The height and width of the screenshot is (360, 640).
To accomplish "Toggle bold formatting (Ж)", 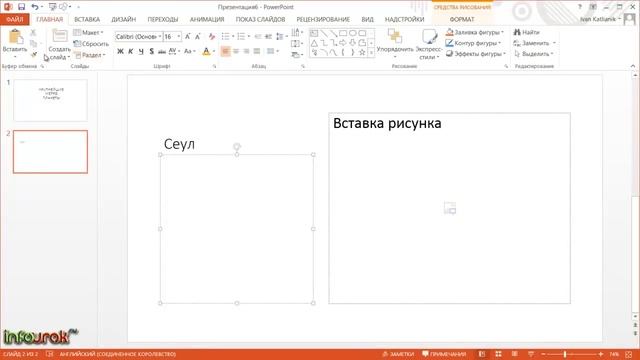I will [120, 51].
